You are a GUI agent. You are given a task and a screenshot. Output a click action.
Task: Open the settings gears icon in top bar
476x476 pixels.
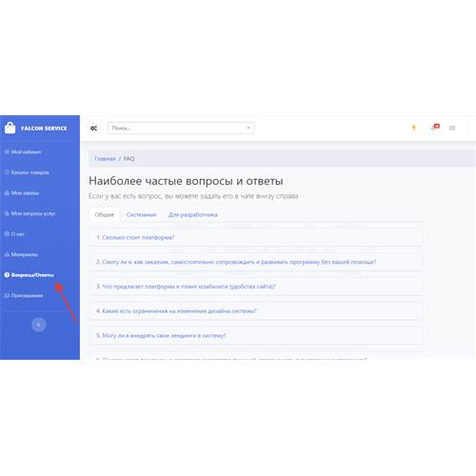click(93, 129)
